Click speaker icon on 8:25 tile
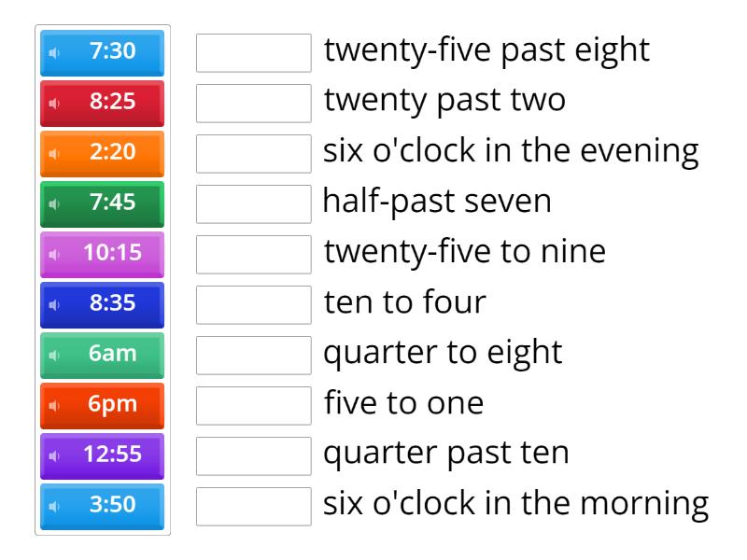Image resolution: width=747 pixels, height=560 pixels. click(54, 103)
